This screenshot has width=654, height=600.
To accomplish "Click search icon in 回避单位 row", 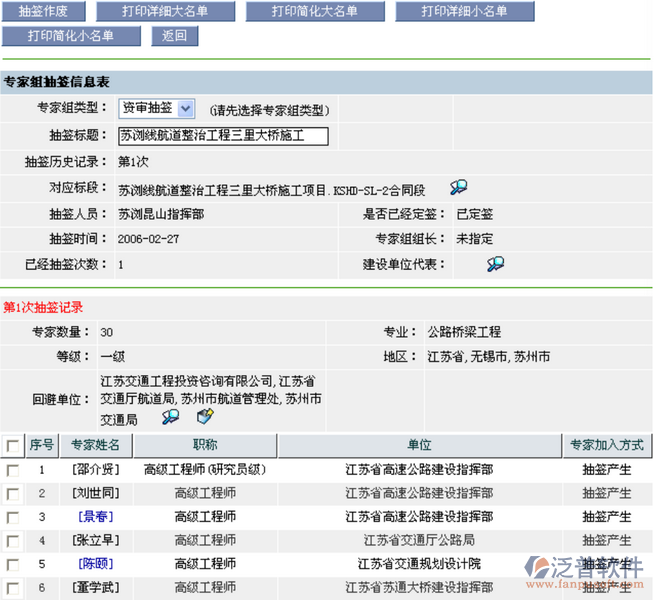I will click(171, 416).
